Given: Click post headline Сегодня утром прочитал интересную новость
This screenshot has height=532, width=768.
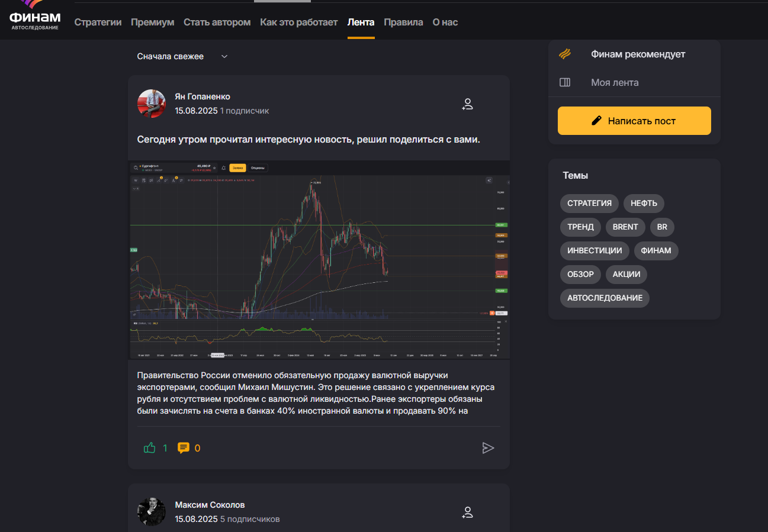Looking at the screenshot, I should coord(309,140).
